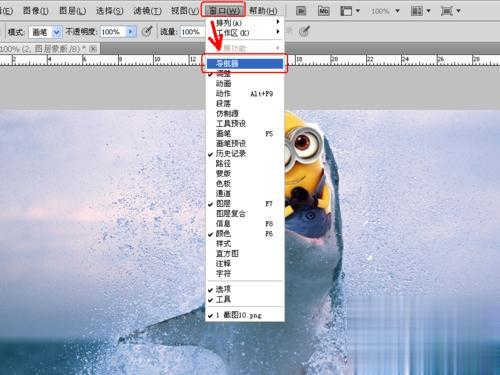The height and width of the screenshot is (375, 500).
Task: Show the 画笔 F5 panel
Action: tap(245, 134)
